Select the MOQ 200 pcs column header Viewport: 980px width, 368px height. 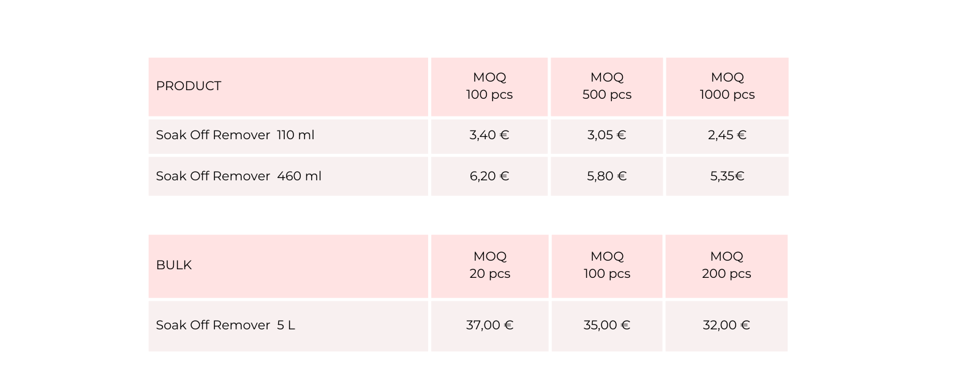click(726, 266)
